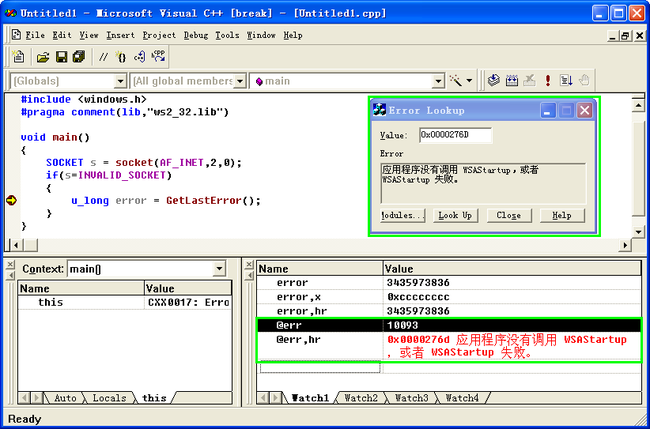Click code editor scroll-up arrow
The height and width of the screenshot is (429, 650).
click(x=638, y=106)
